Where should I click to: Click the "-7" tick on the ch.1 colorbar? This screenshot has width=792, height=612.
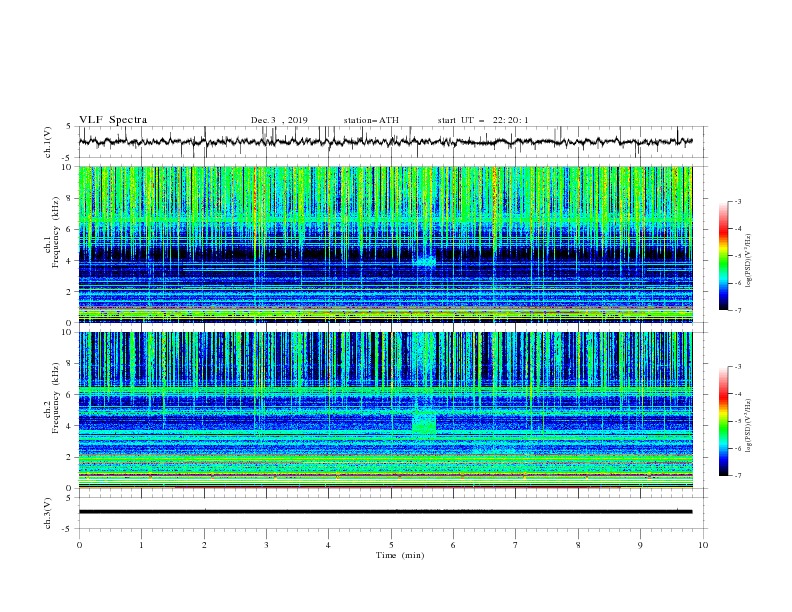[x=737, y=310]
